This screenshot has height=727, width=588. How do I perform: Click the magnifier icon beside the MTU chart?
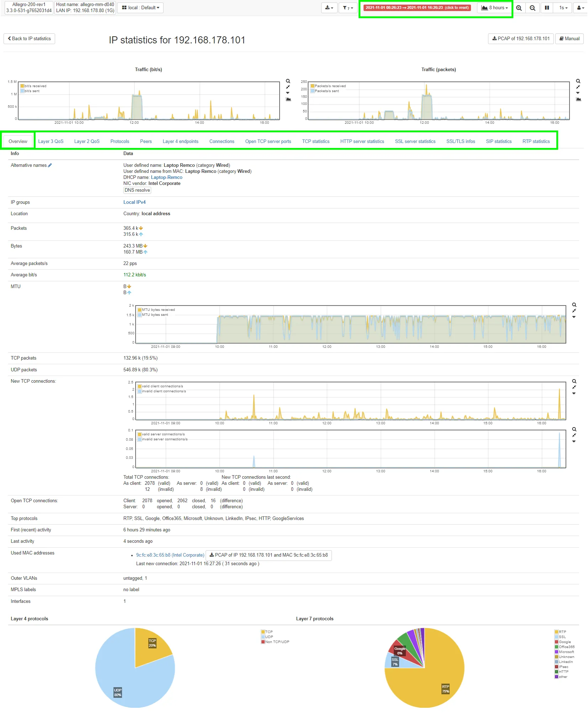point(574,305)
